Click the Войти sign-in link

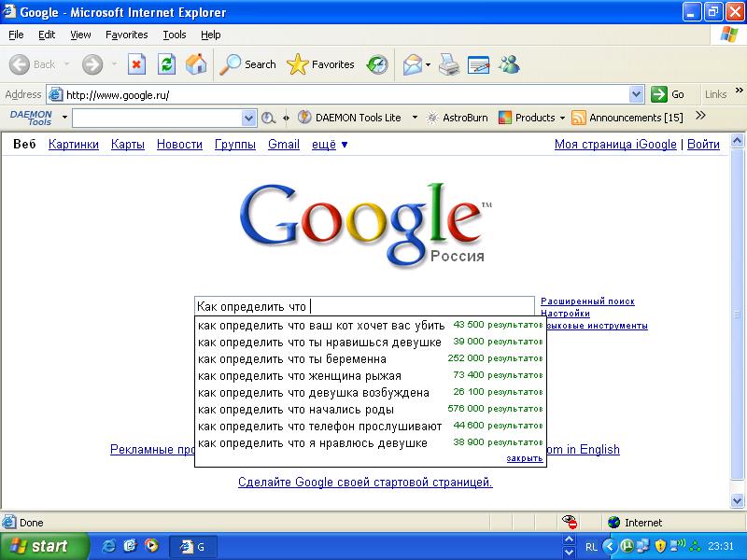point(703,145)
